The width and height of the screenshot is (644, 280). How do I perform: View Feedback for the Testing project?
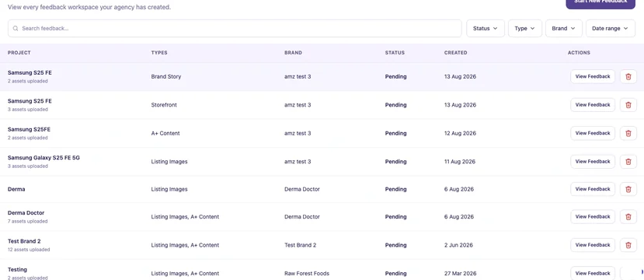pos(593,273)
